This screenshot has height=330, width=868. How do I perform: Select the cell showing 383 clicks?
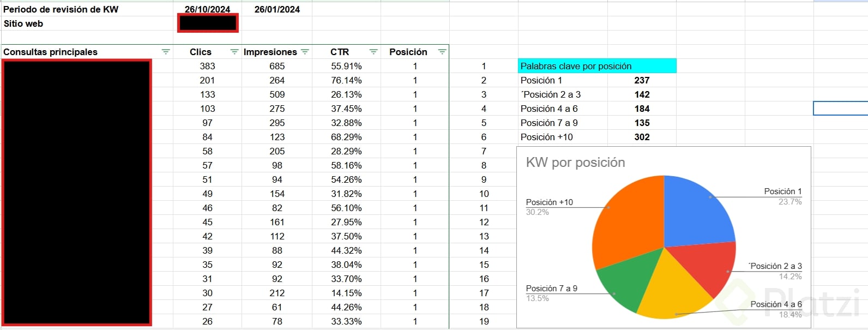(207, 66)
